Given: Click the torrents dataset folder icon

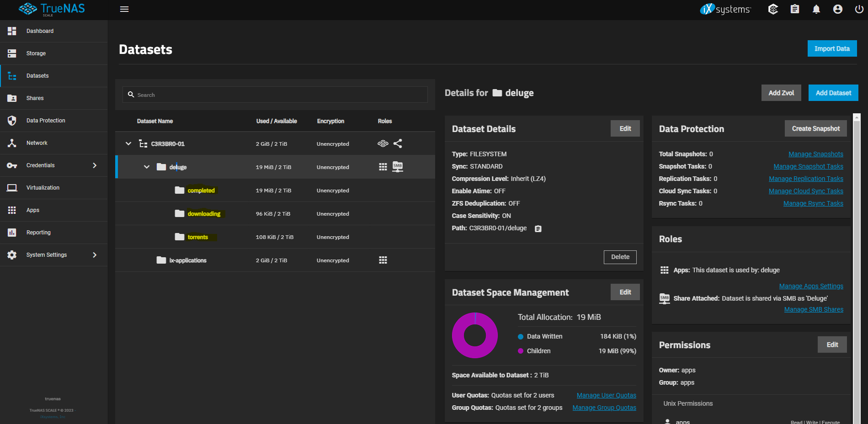Looking at the screenshot, I should click(180, 237).
